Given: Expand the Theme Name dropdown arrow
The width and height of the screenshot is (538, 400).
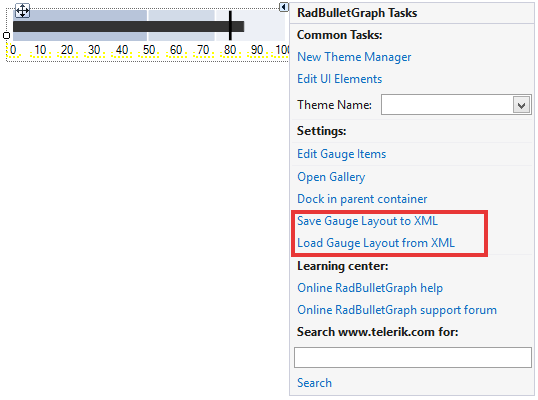Looking at the screenshot, I should click(522, 105).
